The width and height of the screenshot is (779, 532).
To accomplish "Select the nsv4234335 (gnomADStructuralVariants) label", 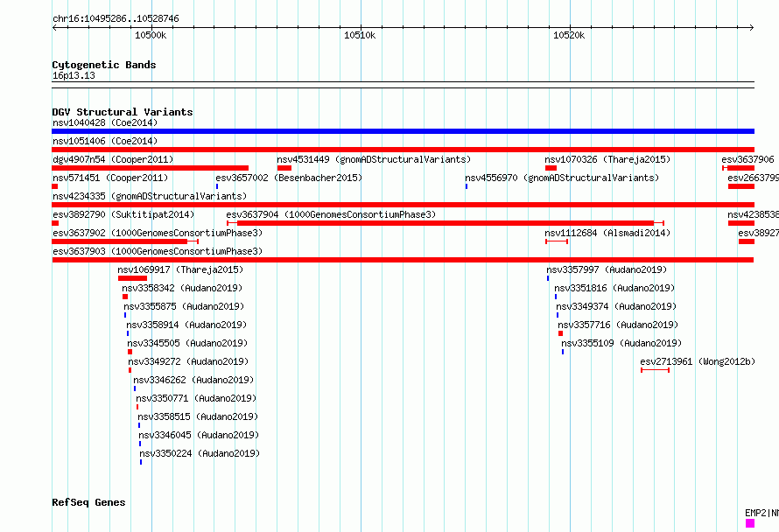I will click(150, 196).
